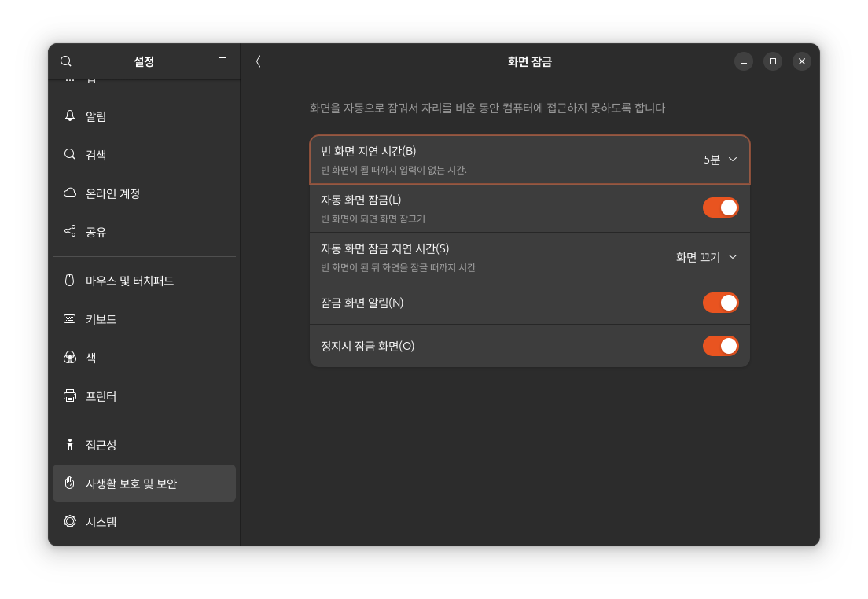
Task: Go to 마우스 및 터치패드 settings
Action: pos(144,281)
